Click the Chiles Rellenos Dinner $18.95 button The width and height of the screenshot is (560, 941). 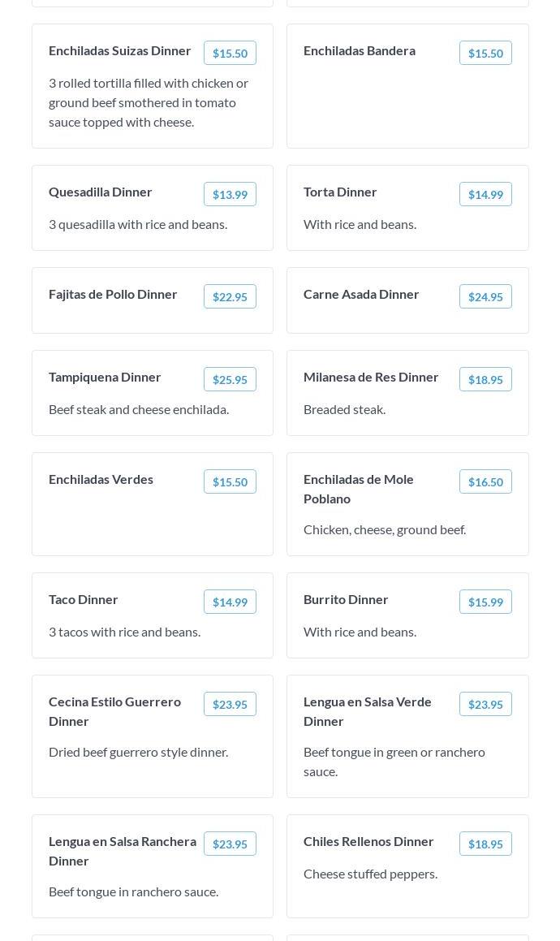(x=485, y=844)
